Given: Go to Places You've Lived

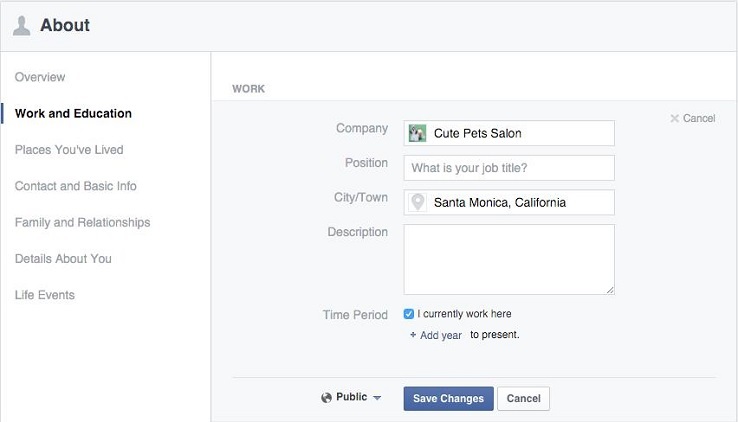Looking at the screenshot, I should click(69, 150).
